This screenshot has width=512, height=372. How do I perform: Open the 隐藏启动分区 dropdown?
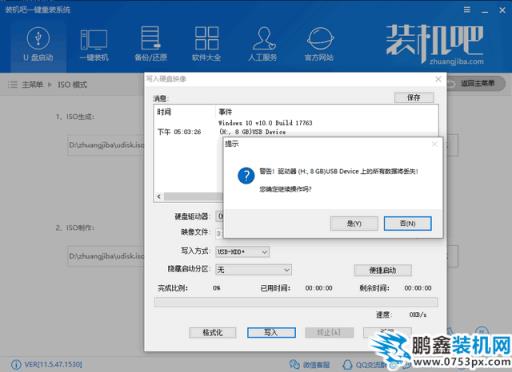click(x=253, y=270)
